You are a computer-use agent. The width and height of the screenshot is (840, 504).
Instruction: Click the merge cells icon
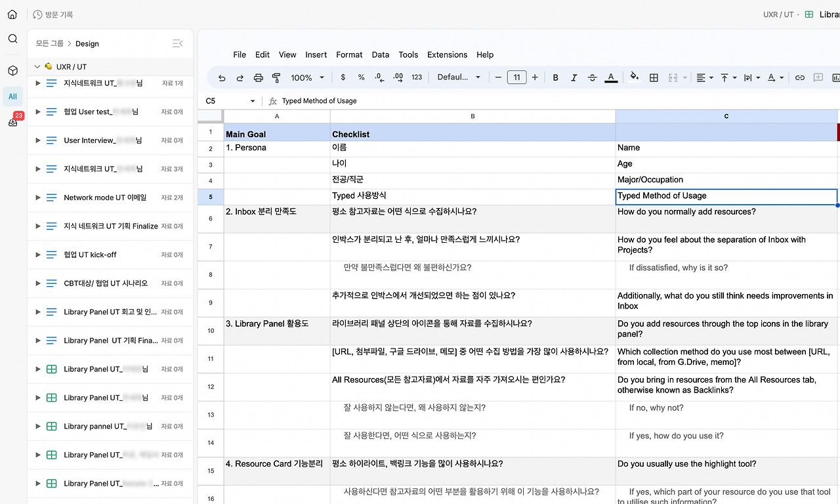[673, 77]
